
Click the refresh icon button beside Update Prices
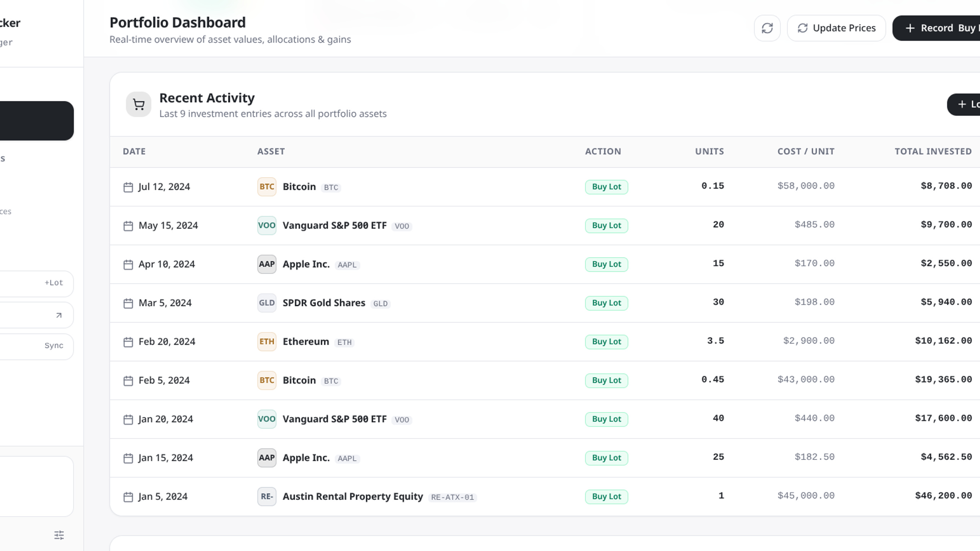click(x=767, y=28)
